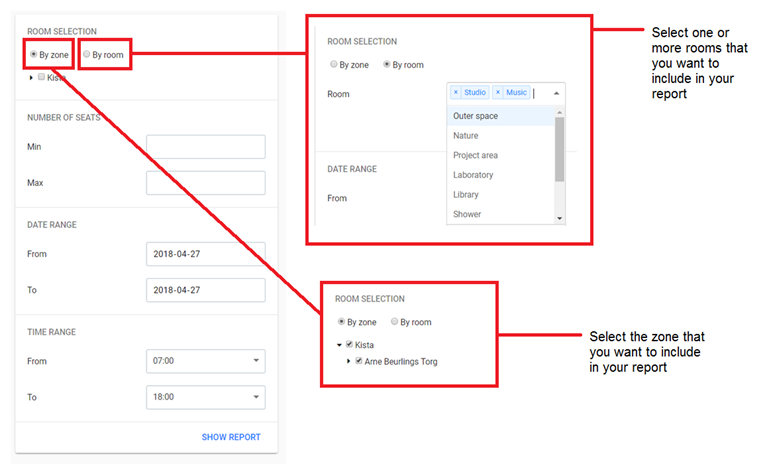This screenshot has width=767, height=476.
Task: Uncheck the Kista checkbox in zone callout
Action: (349, 344)
